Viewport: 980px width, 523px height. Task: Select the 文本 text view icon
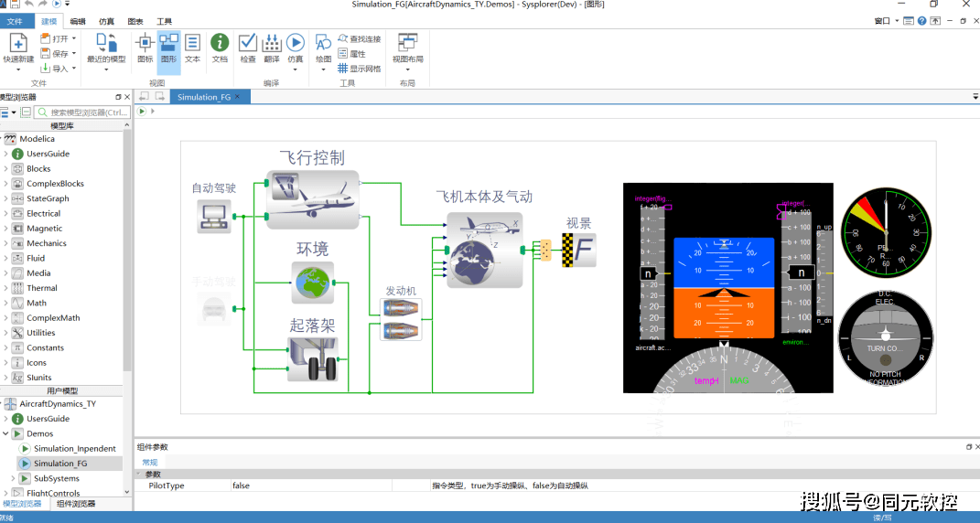pyautogui.click(x=192, y=48)
